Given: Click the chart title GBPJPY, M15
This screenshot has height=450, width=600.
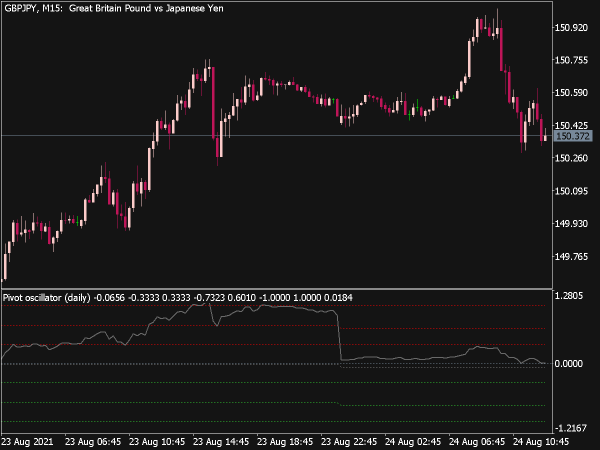Looking at the screenshot, I should 33,8.
